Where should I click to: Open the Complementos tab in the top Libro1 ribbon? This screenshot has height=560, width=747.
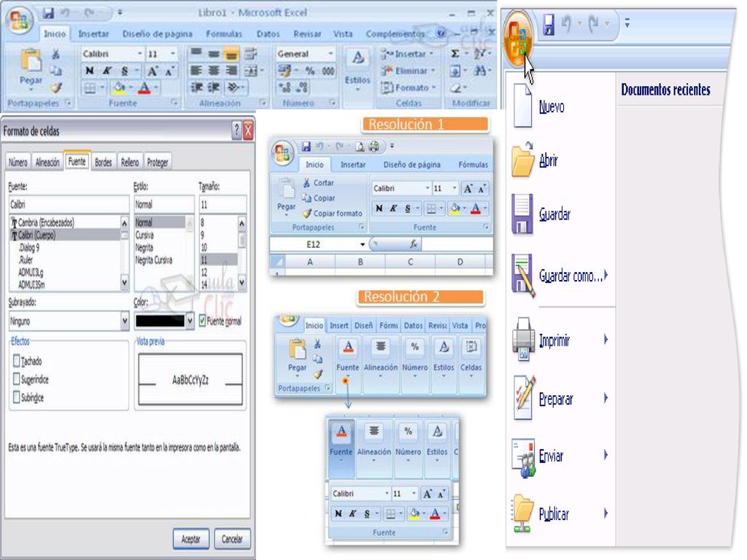click(395, 34)
